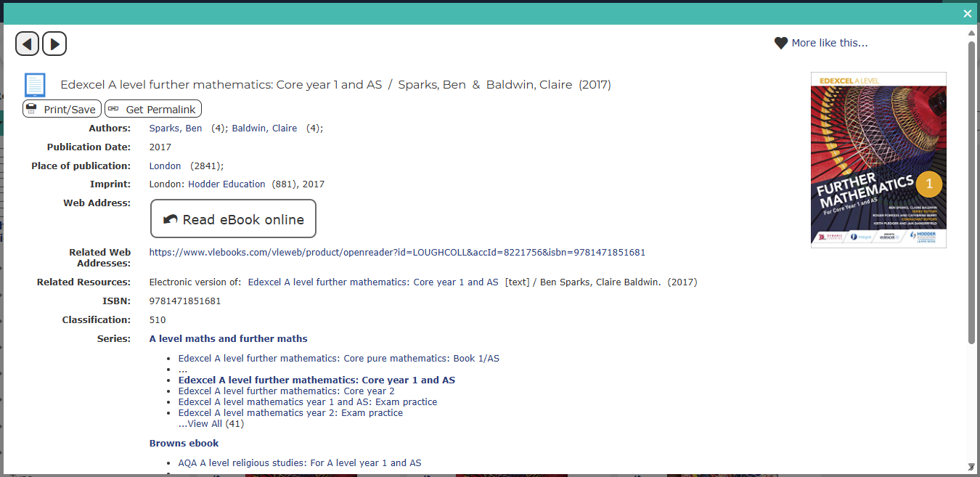Open Core pure mathematics: Book 1/AS link
This screenshot has width=980, height=477.
[x=338, y=359]
